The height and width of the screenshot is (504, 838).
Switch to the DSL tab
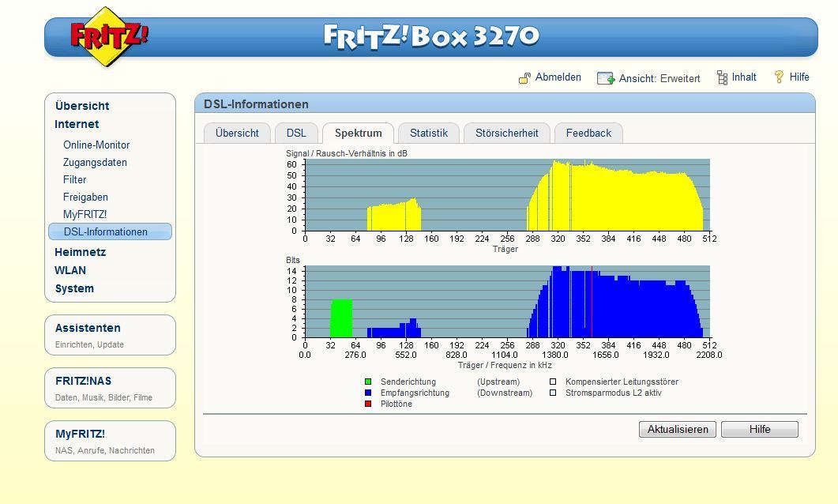coord(296,133)
